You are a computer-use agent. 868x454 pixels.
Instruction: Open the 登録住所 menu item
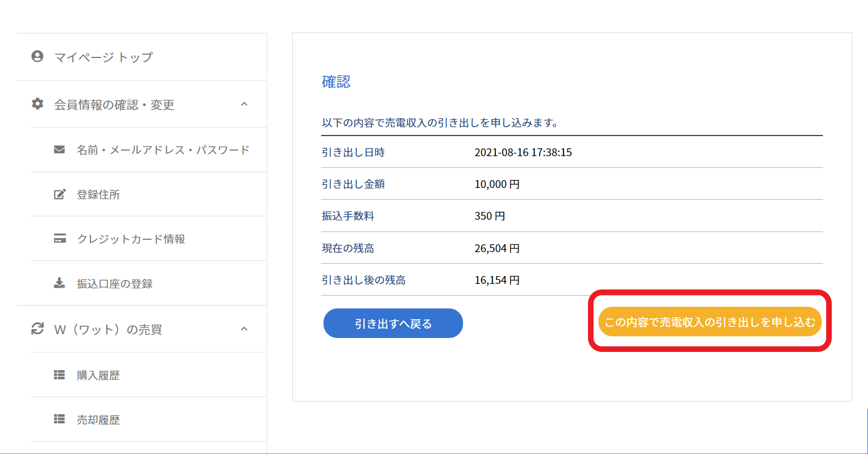(98, 195)
